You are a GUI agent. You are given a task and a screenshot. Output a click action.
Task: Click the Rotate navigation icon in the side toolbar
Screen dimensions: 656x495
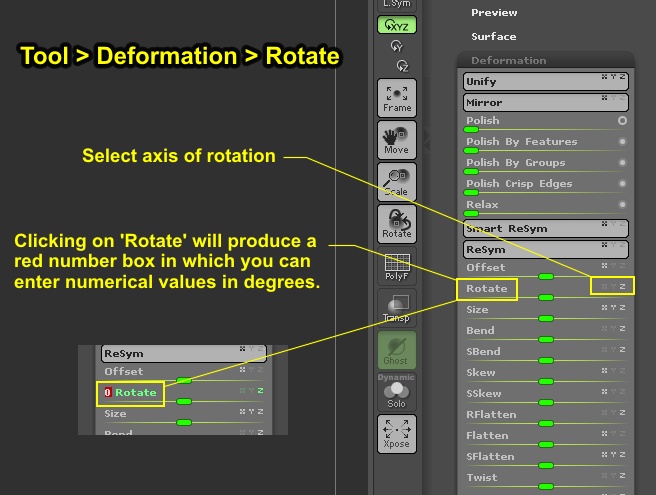click(397, 223)
